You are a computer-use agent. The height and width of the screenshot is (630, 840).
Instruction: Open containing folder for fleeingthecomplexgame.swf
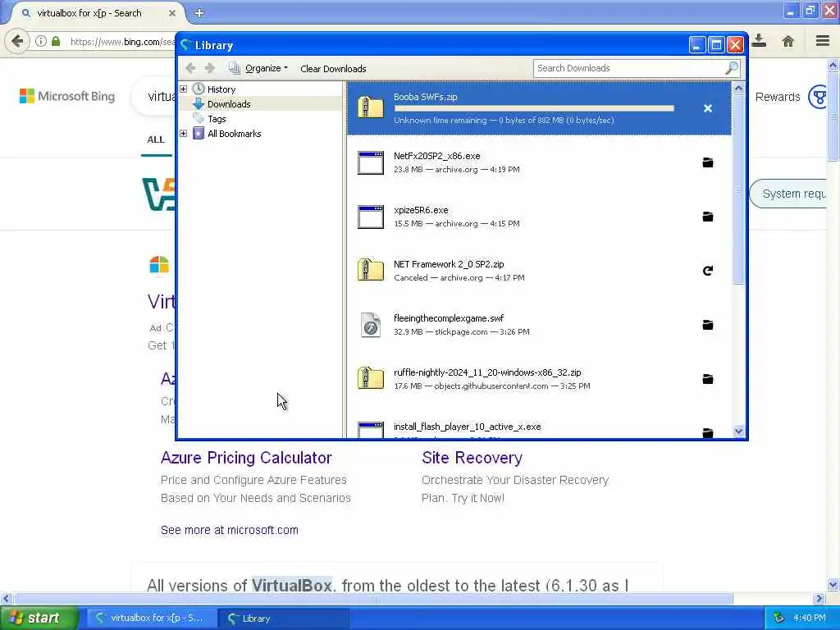(x=708, y=325)
